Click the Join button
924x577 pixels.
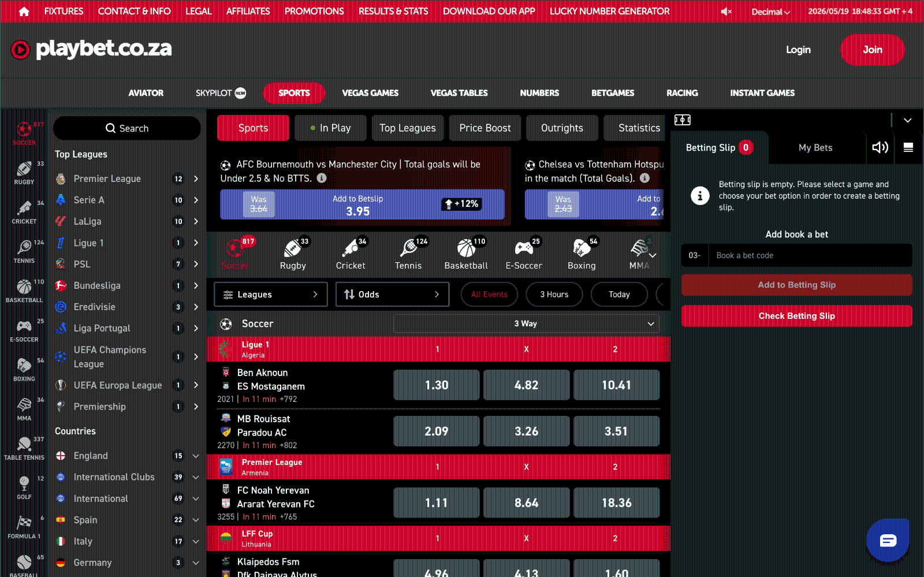[873, 50]
